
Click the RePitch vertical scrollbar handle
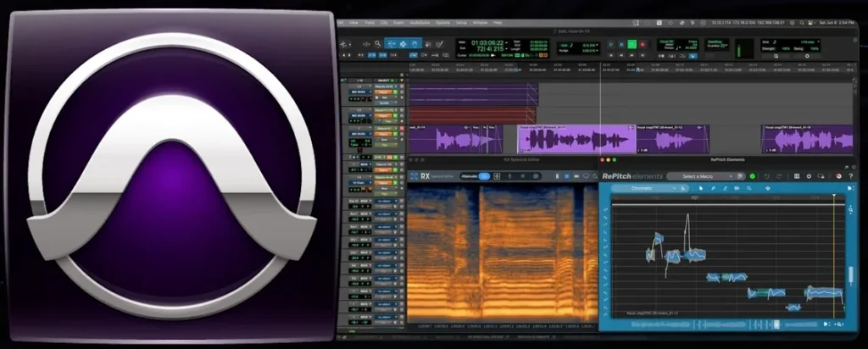[851, 275]
